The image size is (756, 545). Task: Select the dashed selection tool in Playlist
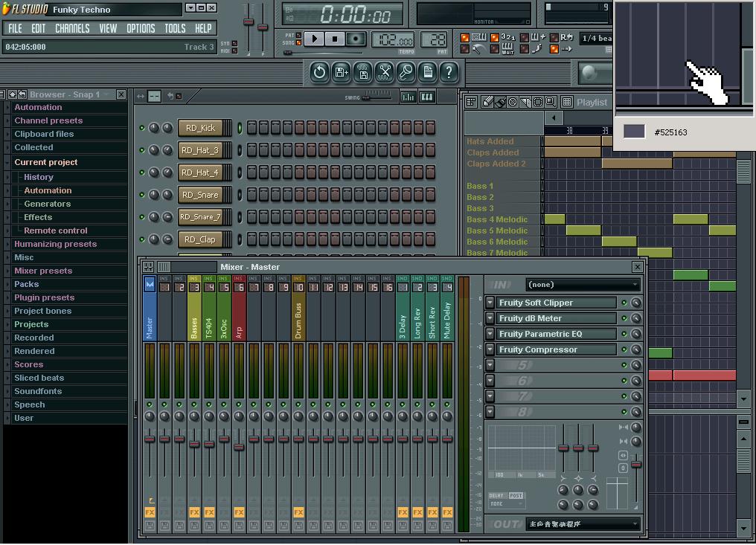[537, 102]
